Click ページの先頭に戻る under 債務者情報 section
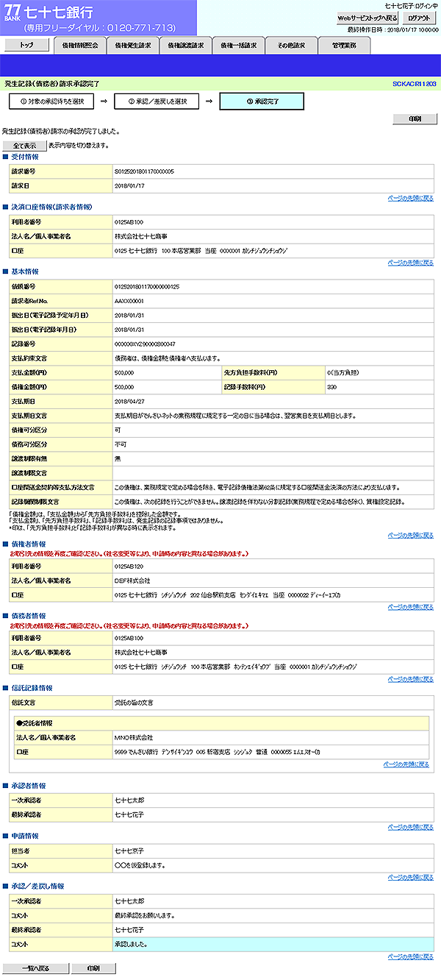 click(x=410, y=679)
